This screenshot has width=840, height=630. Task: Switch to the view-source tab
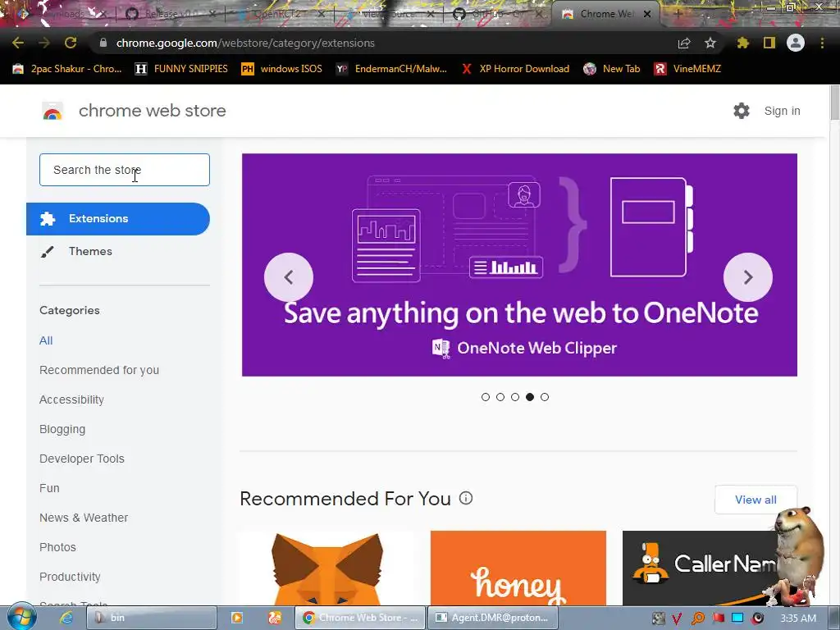coord(387,14)
